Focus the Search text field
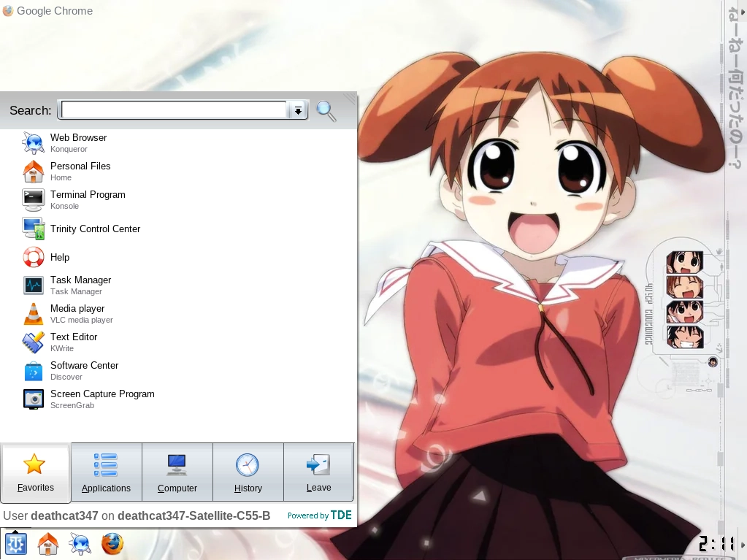The width and height of the screenshot is (747, 560). coord(174,110)
